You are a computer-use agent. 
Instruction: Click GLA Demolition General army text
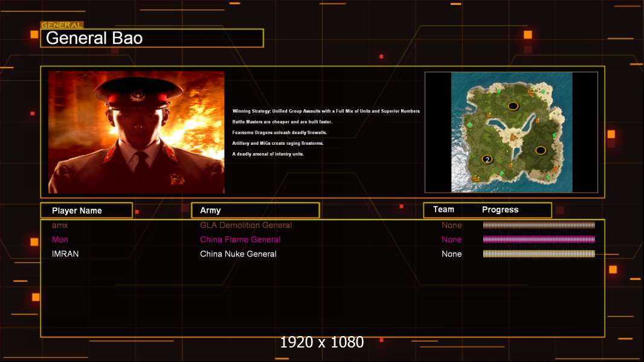(x=246, y=225)
